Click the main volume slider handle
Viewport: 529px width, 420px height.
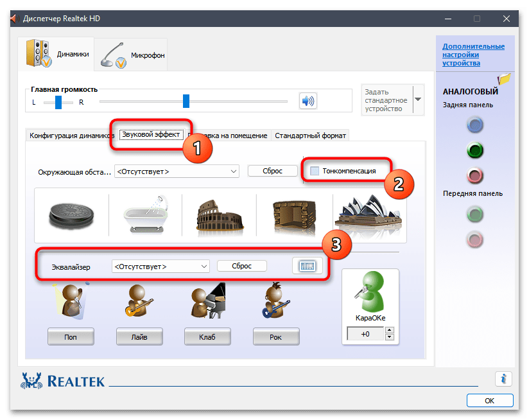(186, 101)
